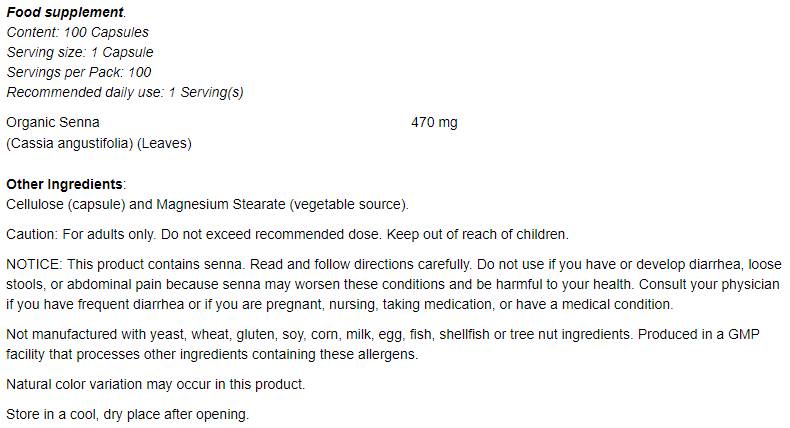Viewport: 790px width, 428px height.
Task: Click the "Other Ingredients" bold heading
Action: (x=65, y=184)
